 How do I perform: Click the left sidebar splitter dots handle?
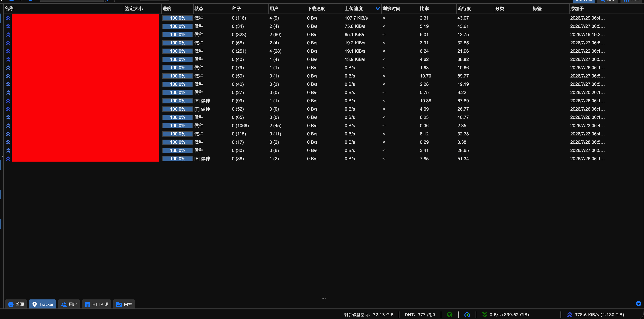coord(2,157)
